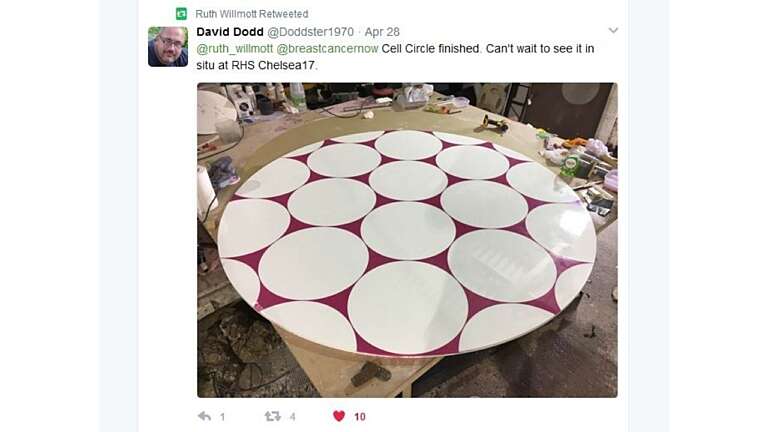Click 'situ at RHS Chelsea17' text line
Screen dimensions: 768x432
[x=257, y=65]
